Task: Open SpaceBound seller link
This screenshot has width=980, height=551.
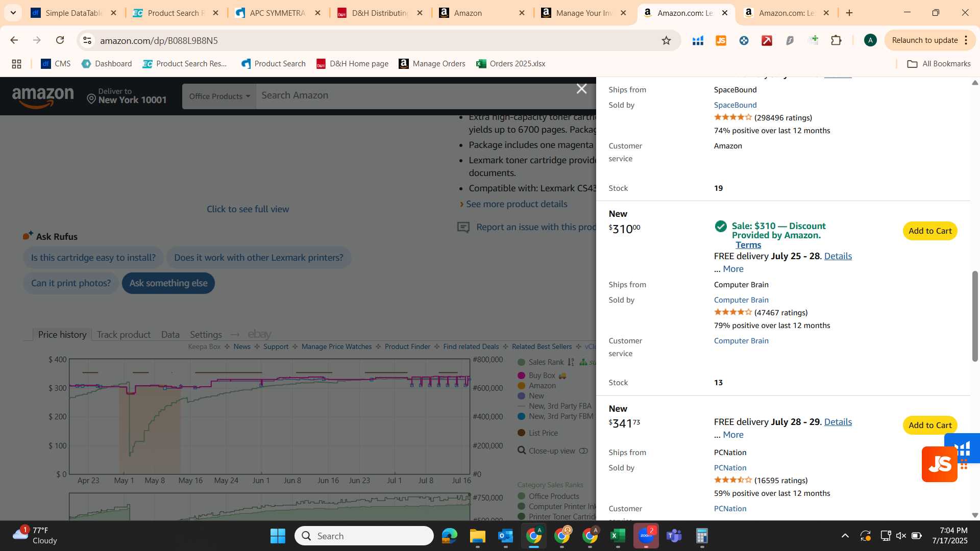Action: point(735,105)
